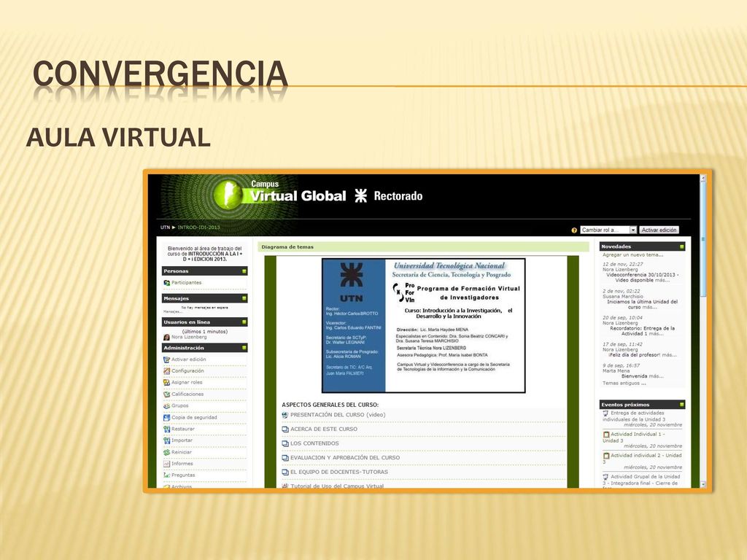Open 'Recordatorio: Entrega de la Actividad 1' post
Viewport: 747px width, 560px height.
[642, 331]
